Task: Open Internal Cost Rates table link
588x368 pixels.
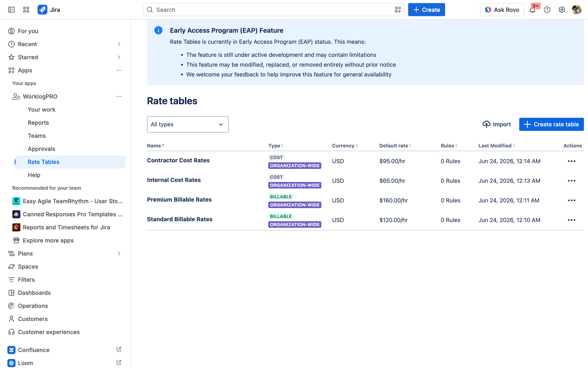Action: (x=174, y=180)
